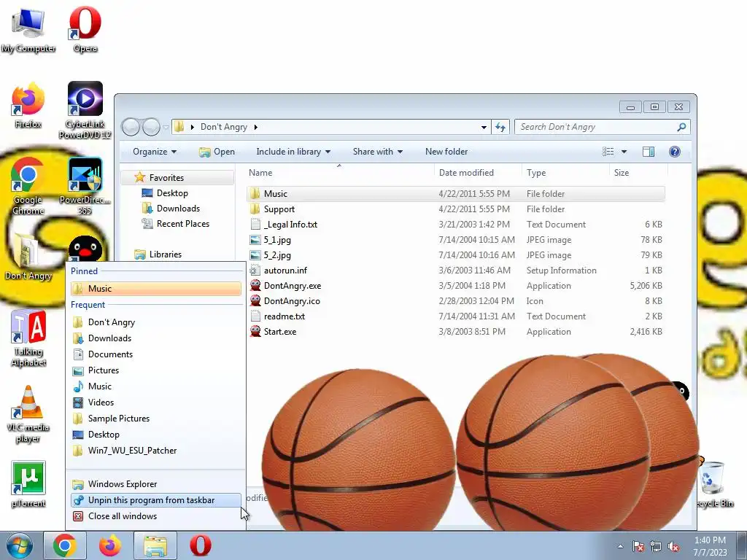Choose Close all windows in jump list
This screenshot has height=560, width=747.
(x=156, y=516)
